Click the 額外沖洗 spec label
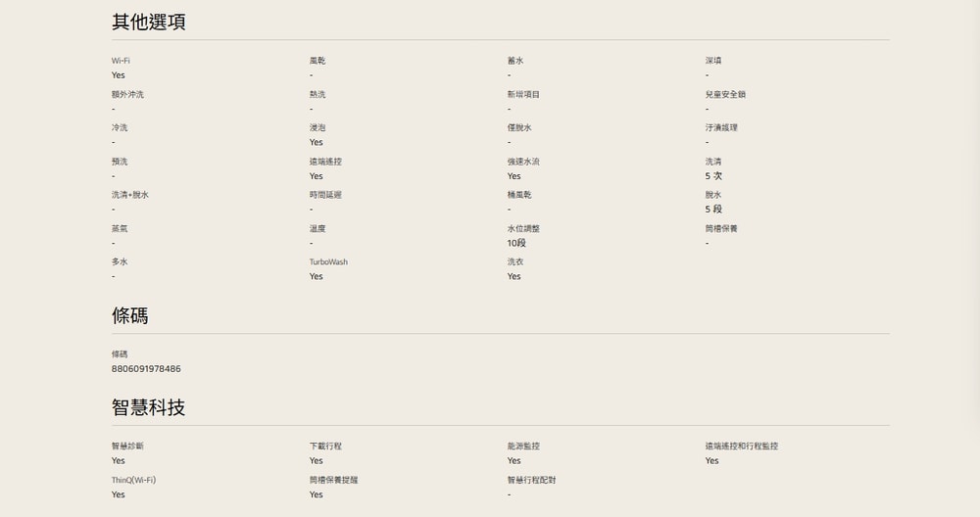 [127, 94]
